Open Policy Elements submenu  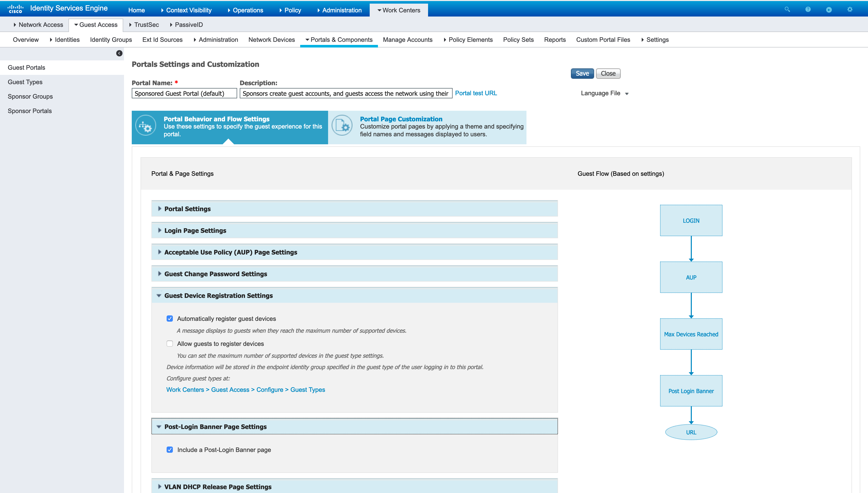pos(468,39)
